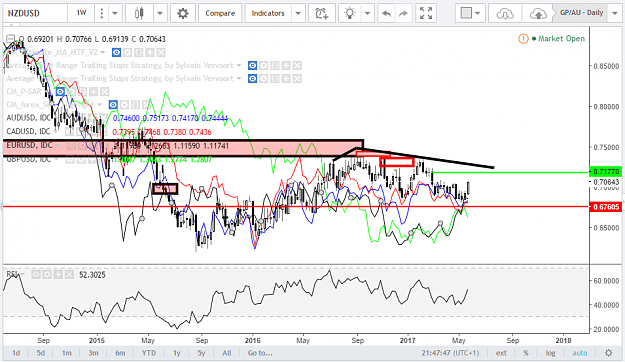The height and width of the screenshot is (362, 625).
Task: Open layout selector dropdown arrow
Action: point(478,13)
